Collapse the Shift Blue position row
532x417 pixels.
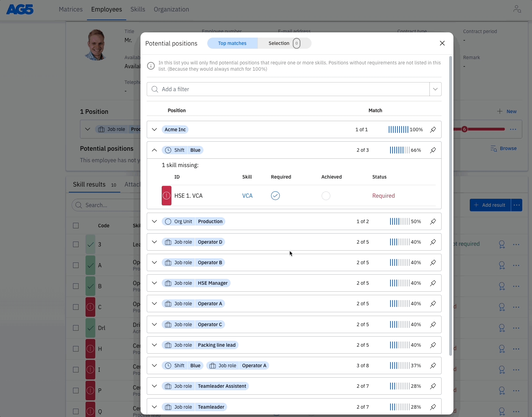coord(154,150)
